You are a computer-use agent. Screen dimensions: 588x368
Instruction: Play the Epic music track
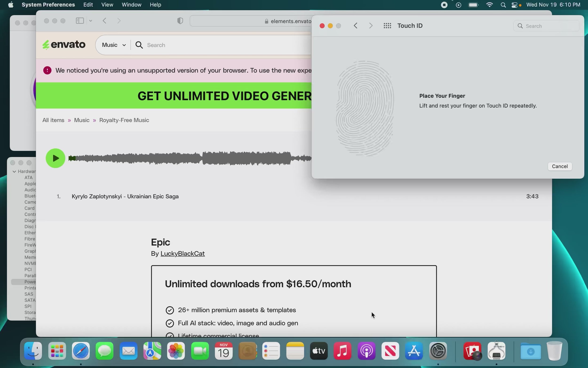(56, 158)
